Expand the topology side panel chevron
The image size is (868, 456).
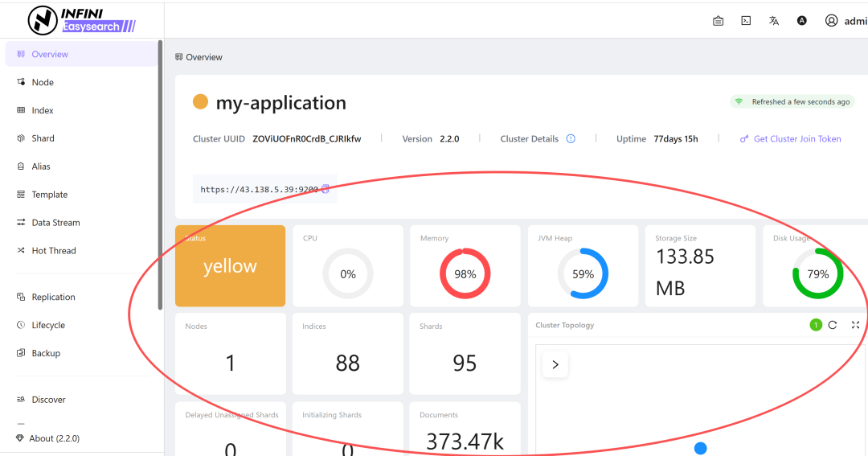pos(555,364)
